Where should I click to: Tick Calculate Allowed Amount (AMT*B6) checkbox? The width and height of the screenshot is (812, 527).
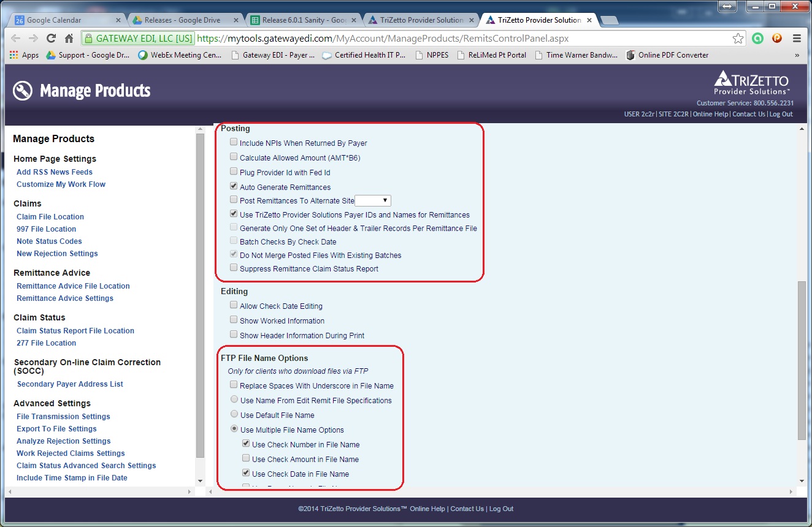tap(234, 157)
